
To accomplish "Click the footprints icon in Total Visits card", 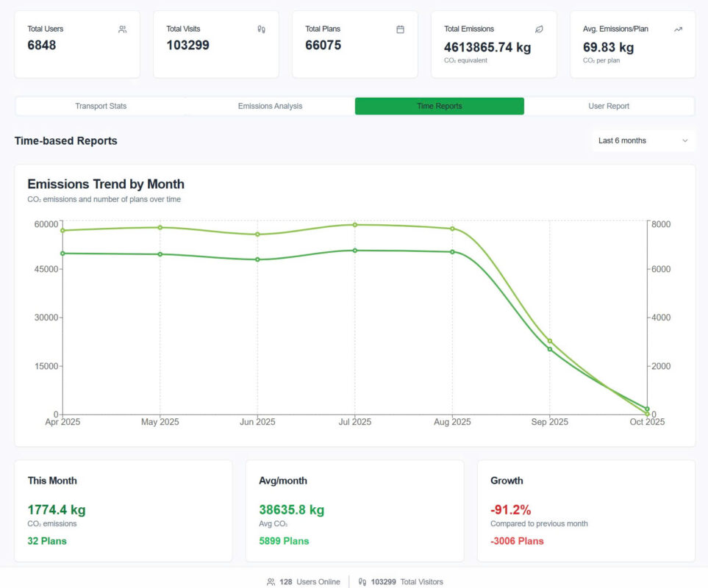I will coord(261,29).
